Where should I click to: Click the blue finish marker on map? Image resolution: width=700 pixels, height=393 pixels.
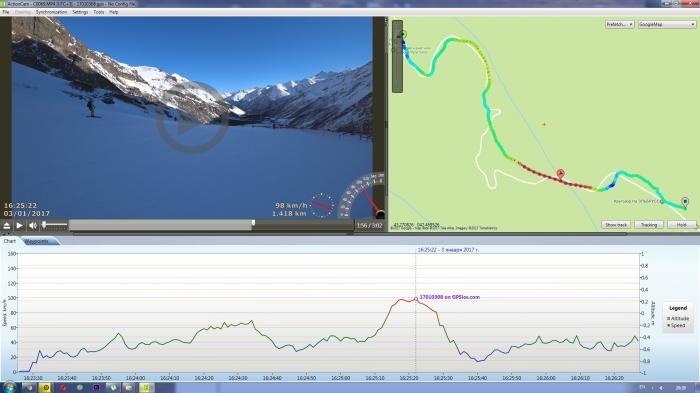(x=685, y=202)
